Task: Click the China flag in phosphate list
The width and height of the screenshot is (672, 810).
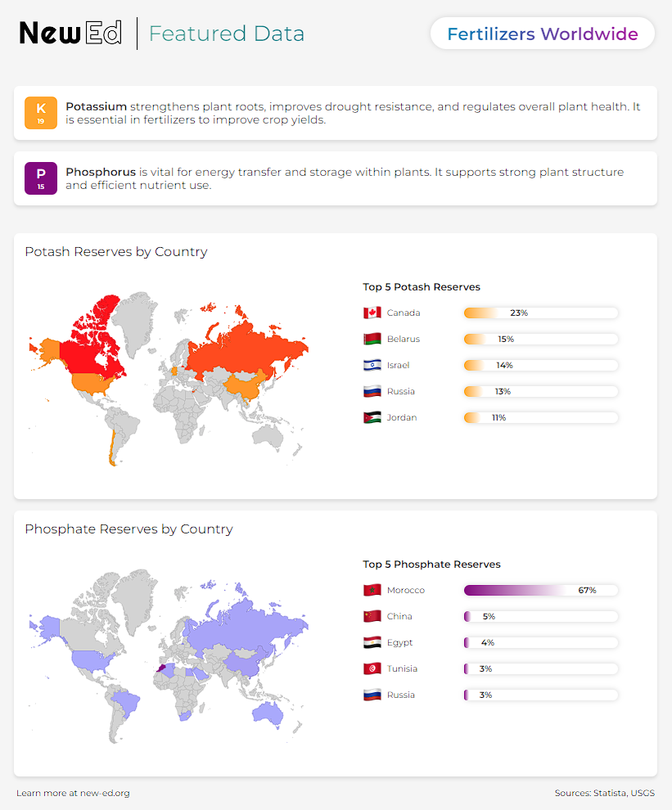Action: 372,616
